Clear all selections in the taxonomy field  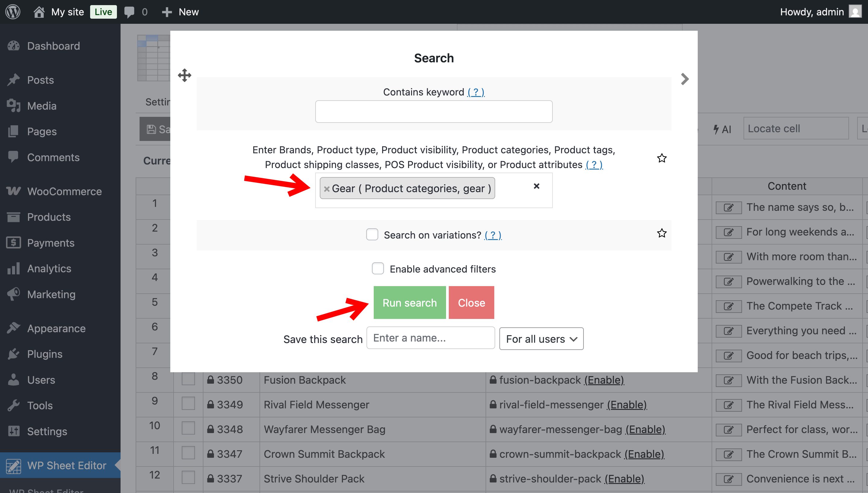click(536, 186)
